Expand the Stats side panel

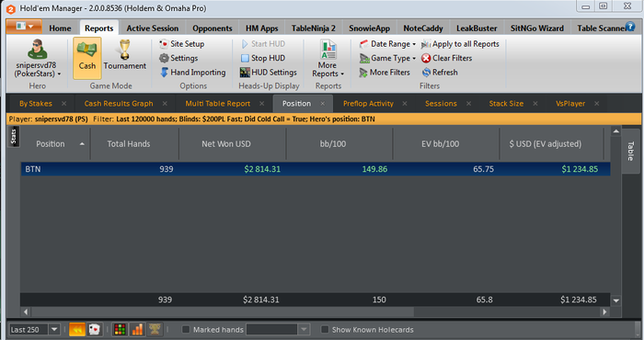click(14, 137)
